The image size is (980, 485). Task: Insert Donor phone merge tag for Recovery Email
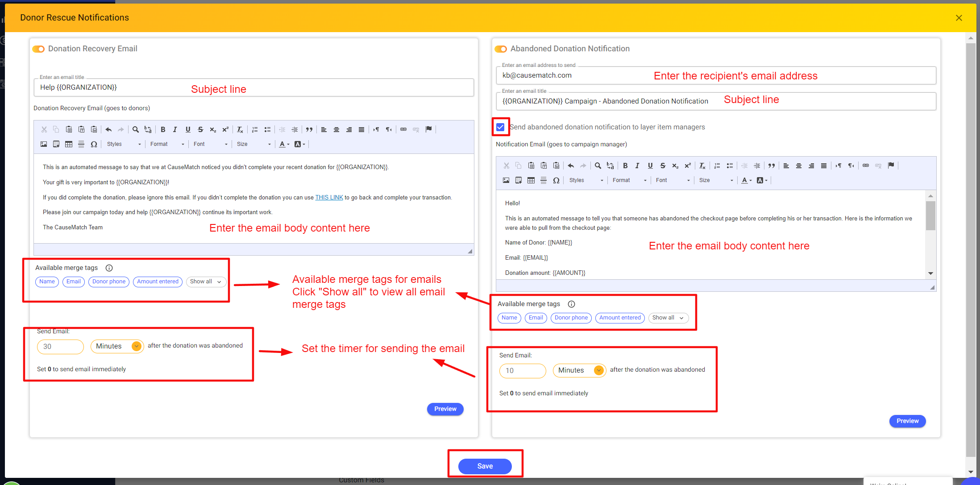109,282
